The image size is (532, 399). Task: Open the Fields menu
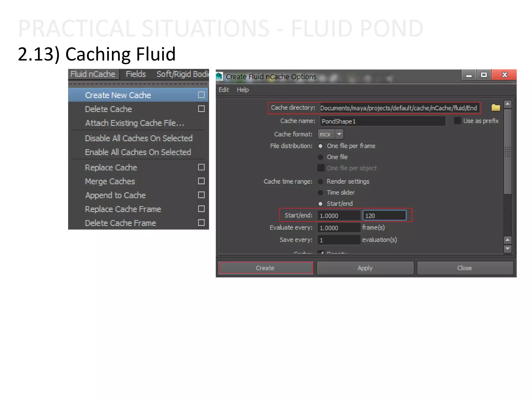coord(136,74)
